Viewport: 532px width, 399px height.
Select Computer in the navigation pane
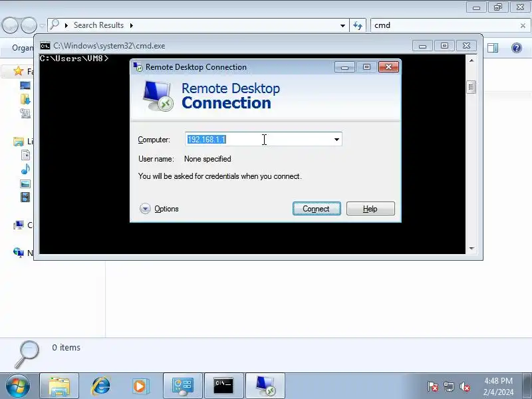tap(19, 225)
